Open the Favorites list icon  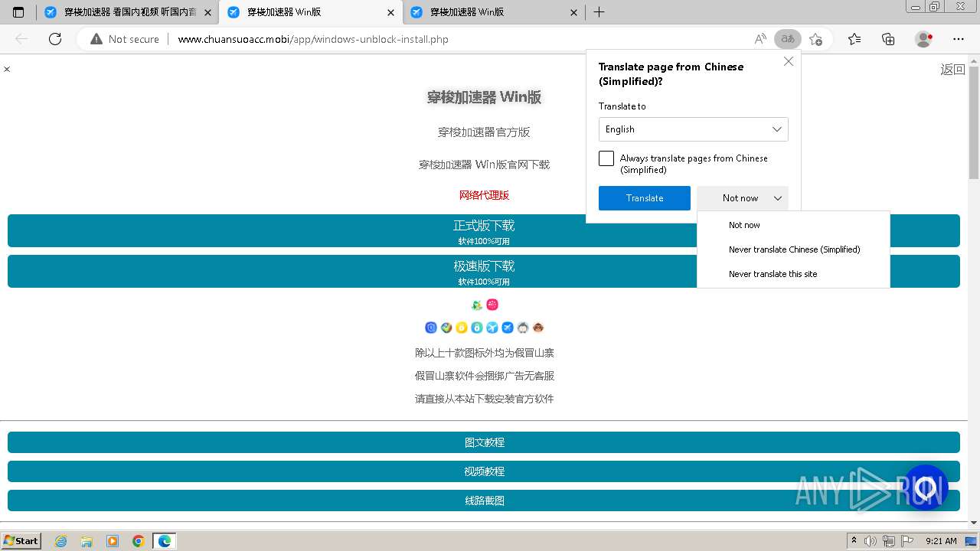(854, 39)
